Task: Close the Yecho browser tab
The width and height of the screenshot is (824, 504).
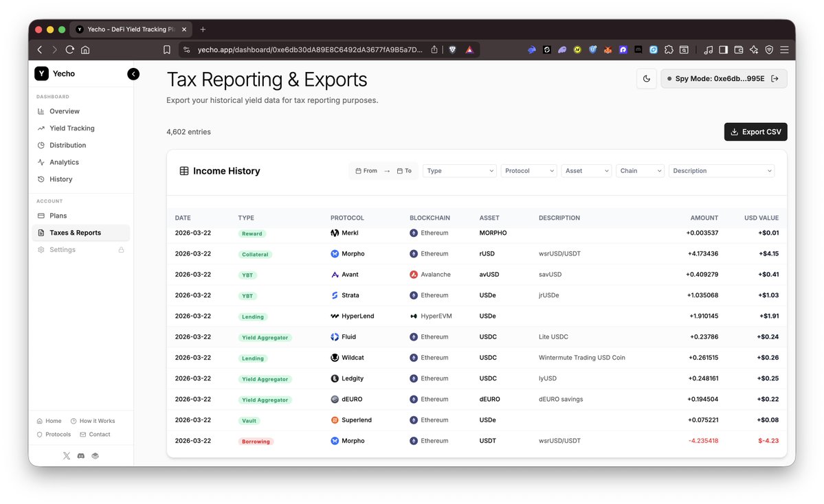Action: (184, 30)
